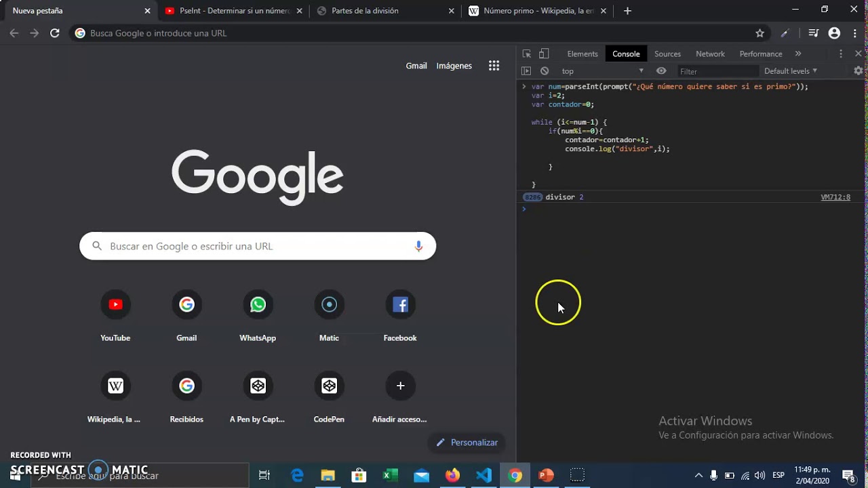Open the Sources tab
The width and height of the screenshot is (868, 488).
[667, 54]
